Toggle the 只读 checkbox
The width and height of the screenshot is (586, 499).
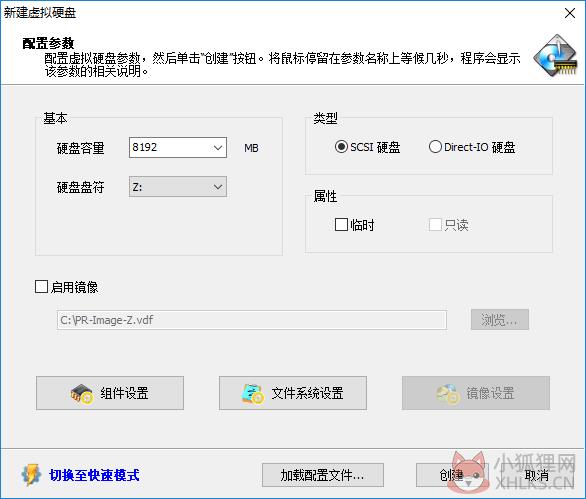click(435, 225)
